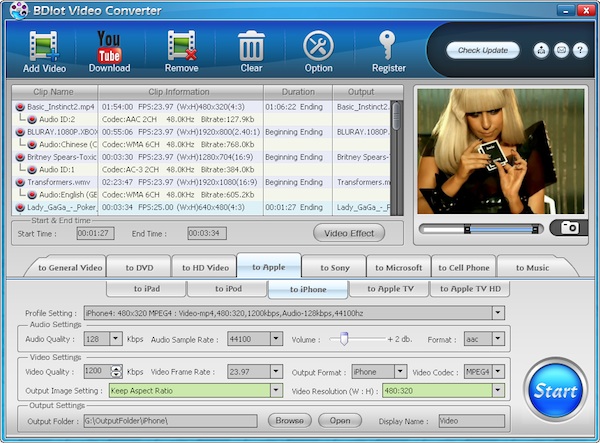Screen dimensions: 600x443
Task: Switch to the to Cell Phone tab
Action: pos(464,267)
